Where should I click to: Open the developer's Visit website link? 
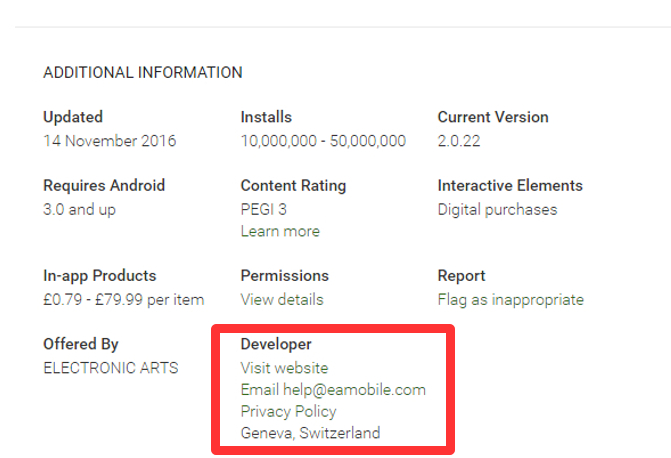point(284,367)
